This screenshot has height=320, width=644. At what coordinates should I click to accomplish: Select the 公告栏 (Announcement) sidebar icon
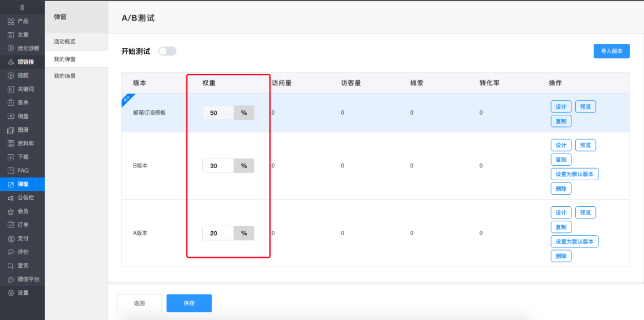pos(22,197)
